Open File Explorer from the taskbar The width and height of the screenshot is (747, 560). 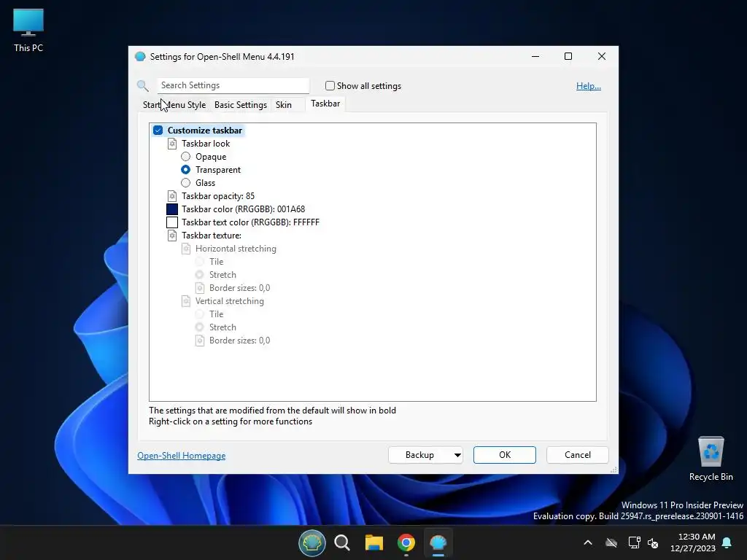click(374, 542)
